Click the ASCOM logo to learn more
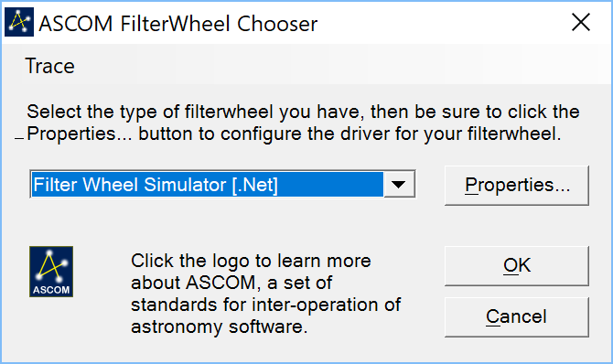 (x=51, y=272)
